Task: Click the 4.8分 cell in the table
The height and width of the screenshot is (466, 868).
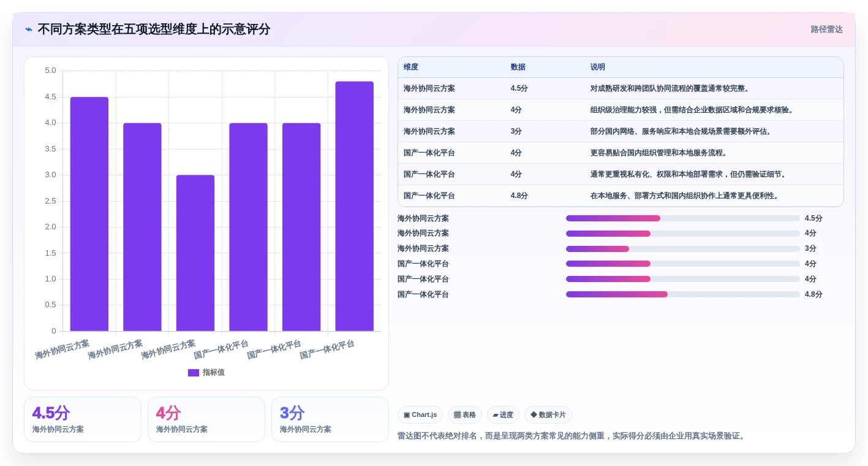Action: click(x=519, y=196)
